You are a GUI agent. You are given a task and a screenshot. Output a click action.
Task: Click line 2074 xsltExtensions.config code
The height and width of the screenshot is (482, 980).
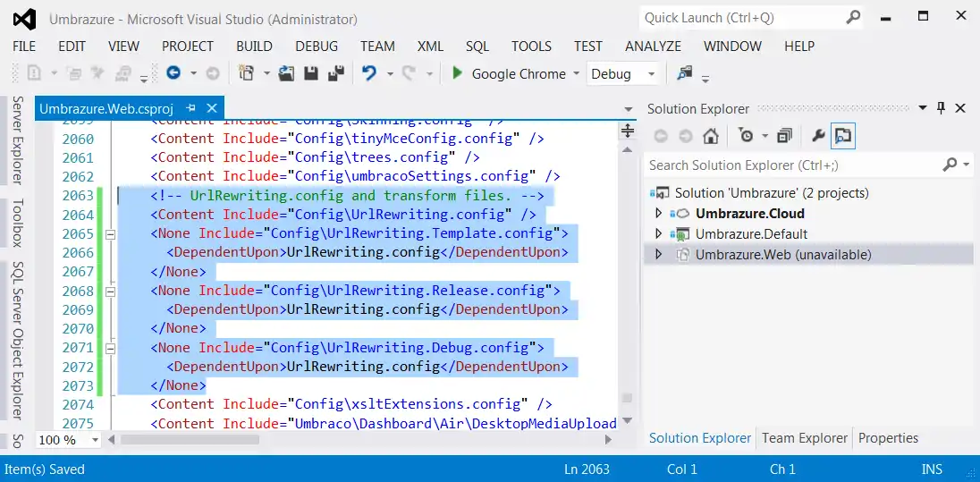point(351,404)
